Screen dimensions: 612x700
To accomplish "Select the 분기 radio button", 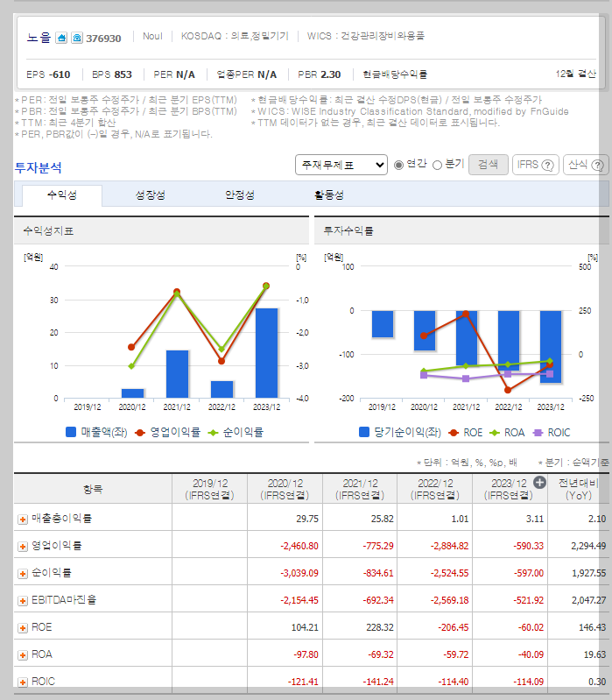I will point(437,166).
